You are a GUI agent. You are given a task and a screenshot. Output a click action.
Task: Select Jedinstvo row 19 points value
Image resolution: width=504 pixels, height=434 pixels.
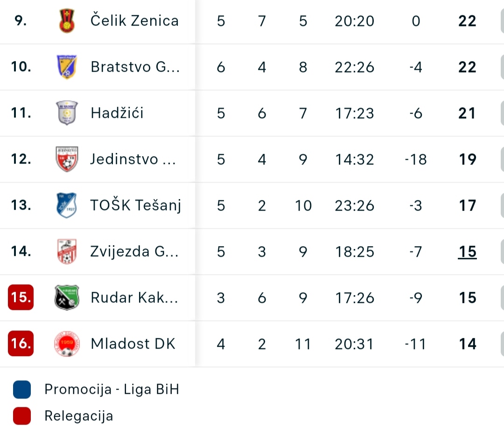[467, 159]
